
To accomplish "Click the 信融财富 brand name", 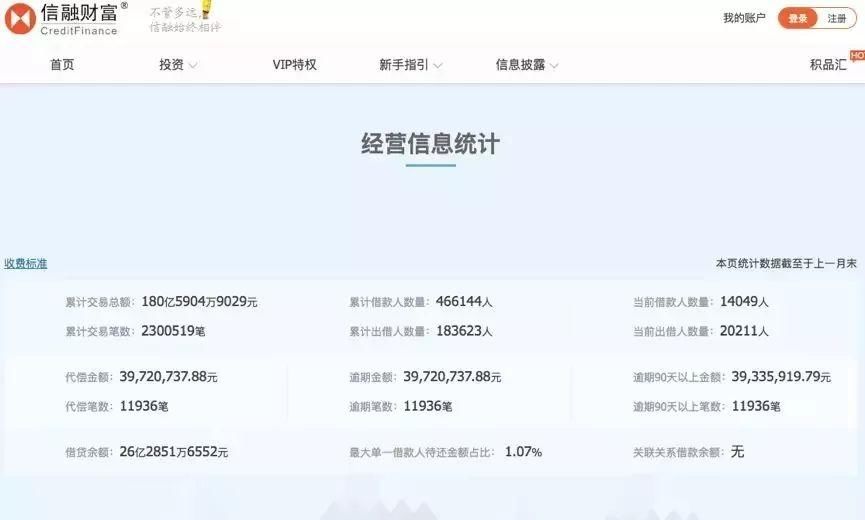I will click(x=79, y=12).
